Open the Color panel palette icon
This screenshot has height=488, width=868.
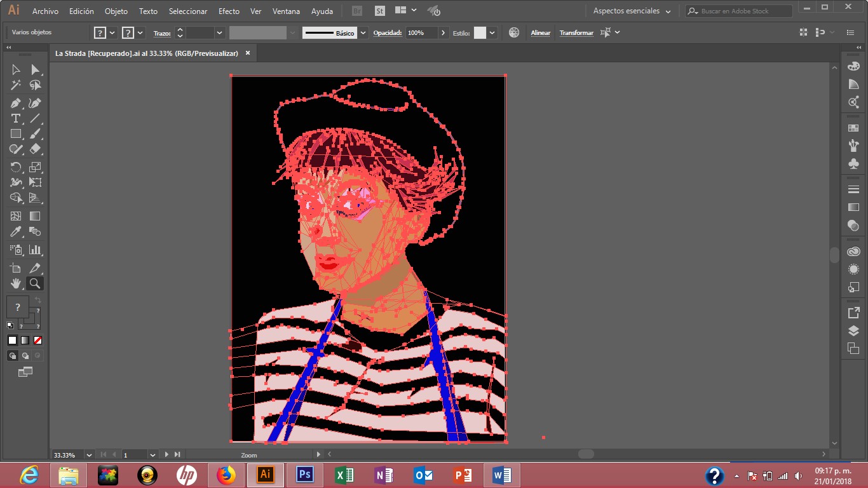pyautogui.click(x=853, y=66)
